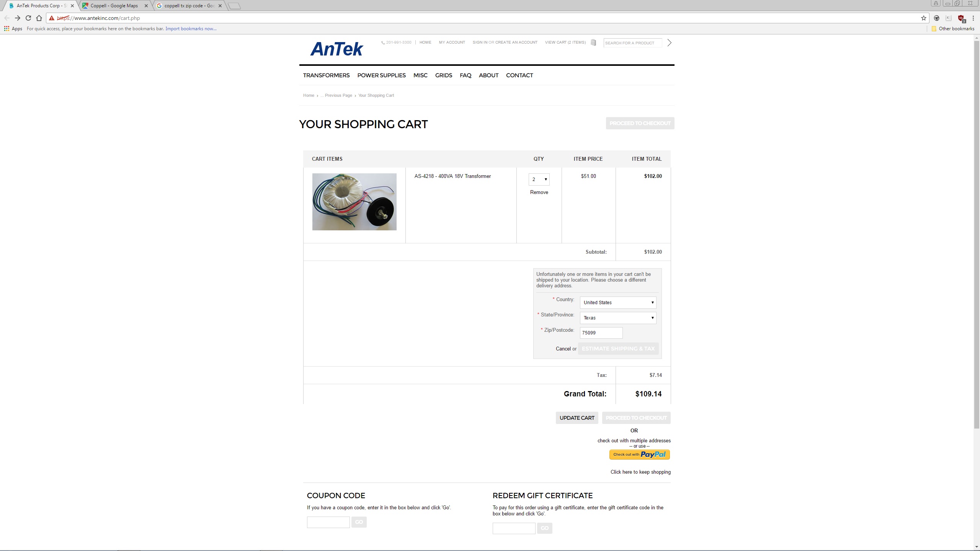Check out with PayPal button
Image resolution: width=980 pixels, height=551 pixels.
pyautogui.click(x=639, y=455)
